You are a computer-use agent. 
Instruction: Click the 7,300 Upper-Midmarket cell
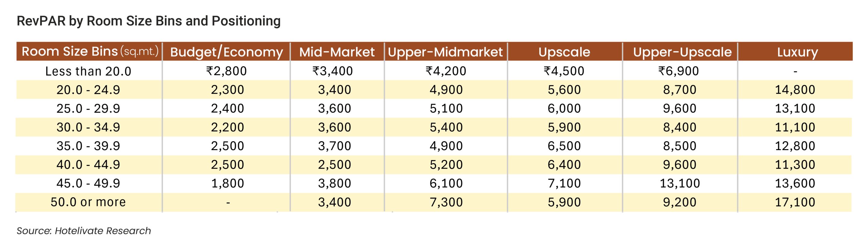[x=446, y=202]
